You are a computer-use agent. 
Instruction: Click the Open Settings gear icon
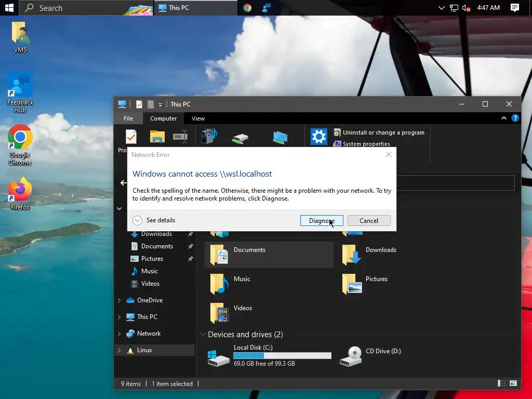point(319,137)
